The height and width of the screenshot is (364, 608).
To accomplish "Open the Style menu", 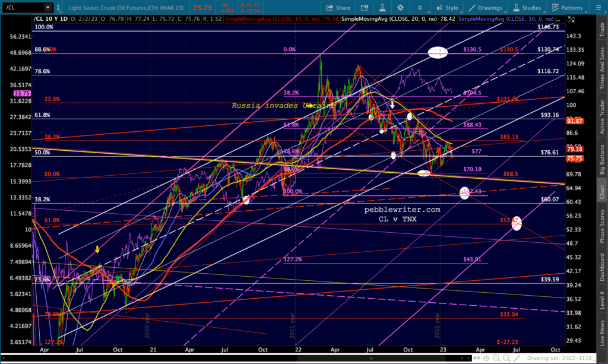I will coord(447,8).
